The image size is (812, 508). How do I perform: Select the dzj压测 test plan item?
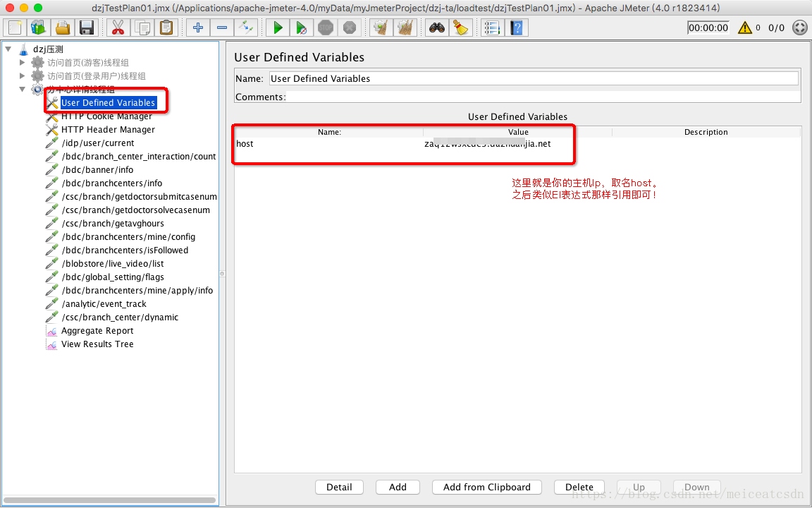coord(48,49)
